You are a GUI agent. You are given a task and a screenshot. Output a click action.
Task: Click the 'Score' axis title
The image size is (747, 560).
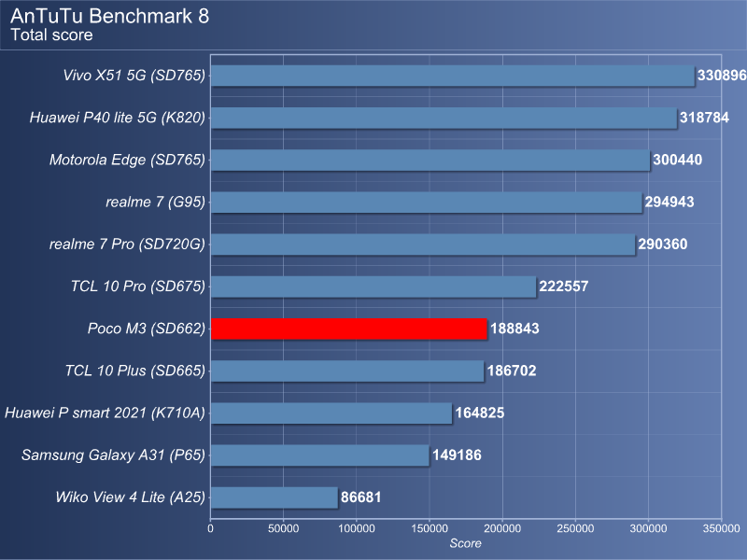465,543
